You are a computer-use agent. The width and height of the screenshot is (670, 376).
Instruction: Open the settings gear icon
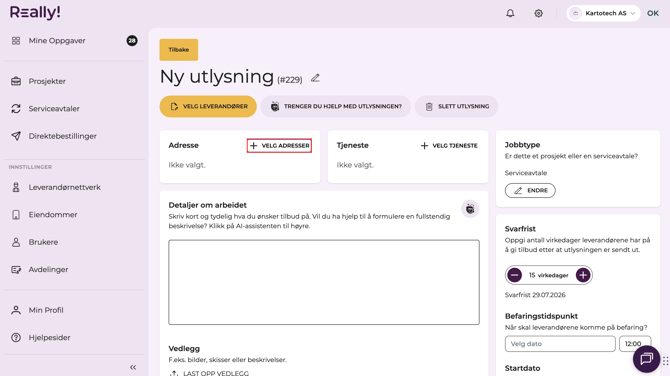[x=538, y=13]
